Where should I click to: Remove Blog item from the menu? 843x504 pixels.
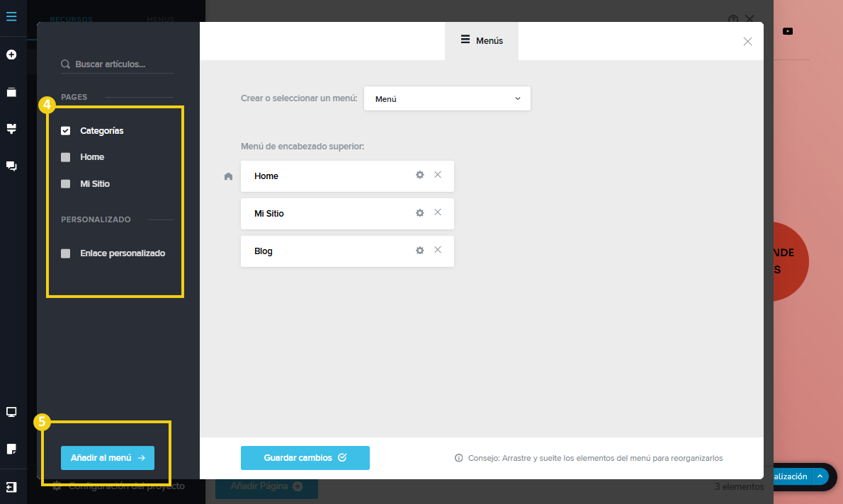click(x=438, y=250)
